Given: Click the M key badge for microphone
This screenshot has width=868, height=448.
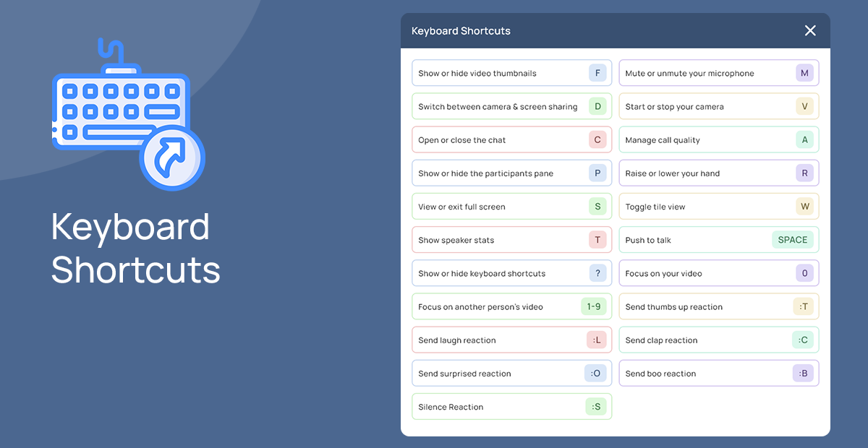Looking at the screenshot, I should click(804, 73).
